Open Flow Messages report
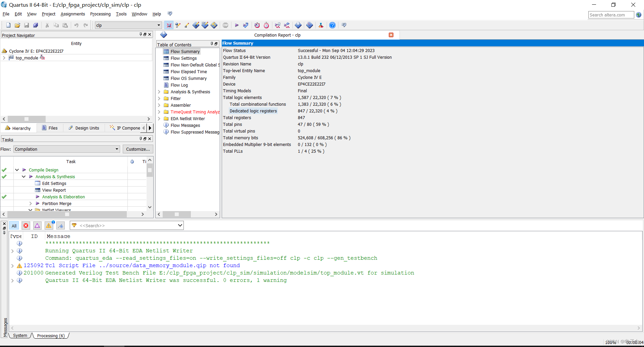Viewport: 644px width, 347px height. 185,125
